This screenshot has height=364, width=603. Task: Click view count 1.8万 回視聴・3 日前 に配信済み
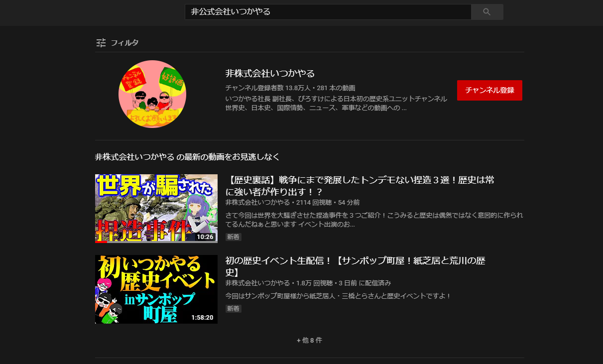344,283
